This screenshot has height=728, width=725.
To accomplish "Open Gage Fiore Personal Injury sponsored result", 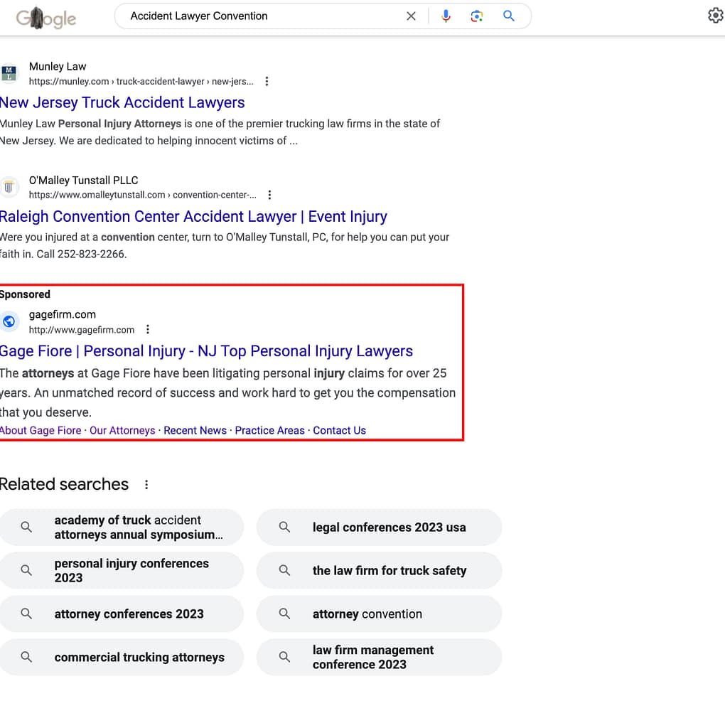I will (x=206, y=351).
